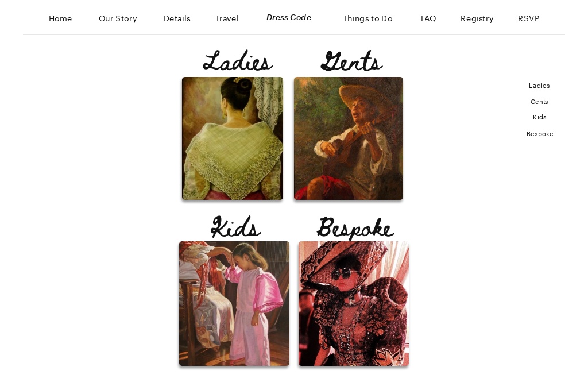This screenshot has width=588, height=386.
Task: Open the Home page
Action: [60, 18]
